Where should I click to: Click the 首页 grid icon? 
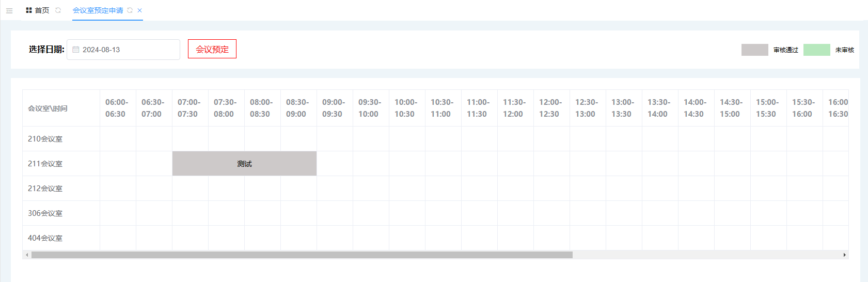pos(29,10)
